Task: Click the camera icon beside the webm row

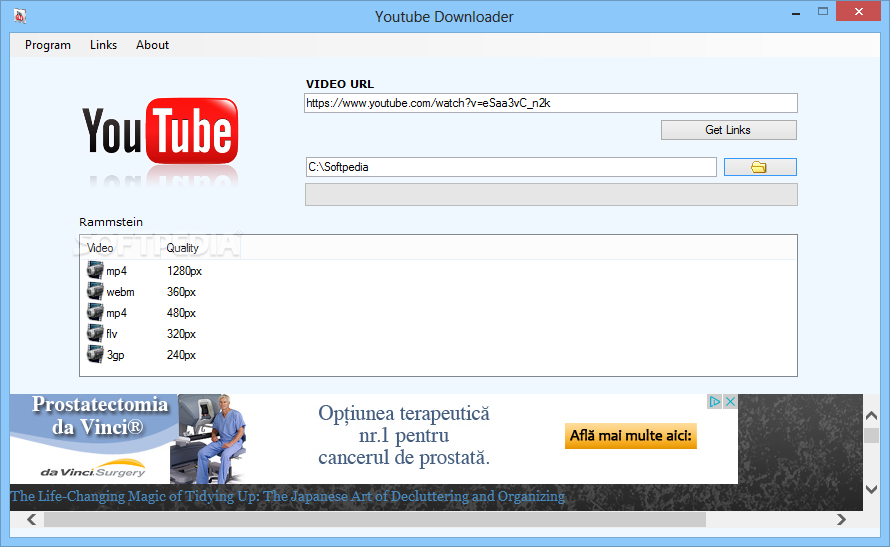Action: (95, 292)
